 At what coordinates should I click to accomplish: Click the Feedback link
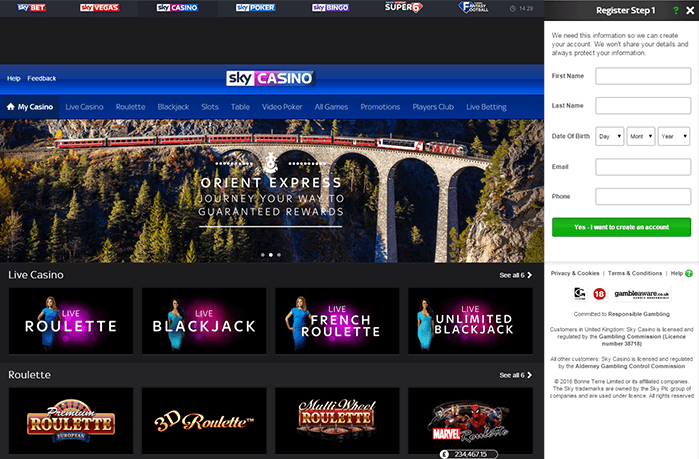pos(42,78)
